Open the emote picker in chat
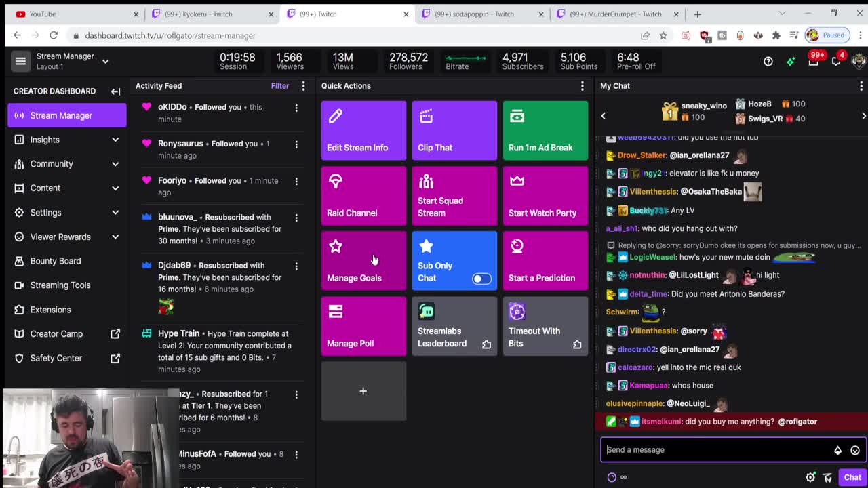Screen dimensions: 868x488 pos(855,450)
